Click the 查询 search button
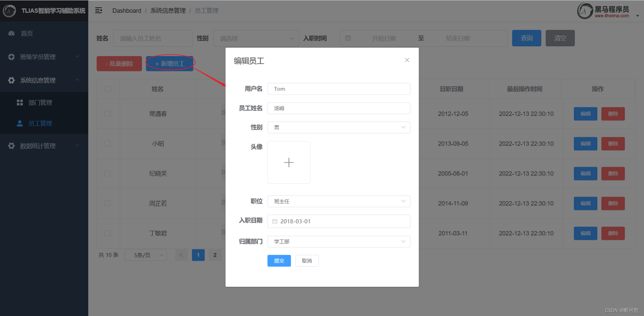 pyautogui.click(x=526, y=38)
